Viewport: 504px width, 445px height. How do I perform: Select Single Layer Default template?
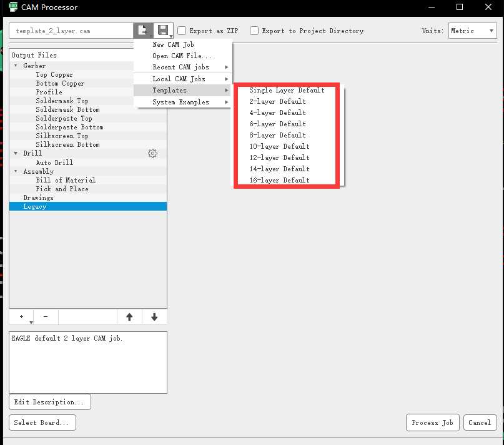(287, 90)
